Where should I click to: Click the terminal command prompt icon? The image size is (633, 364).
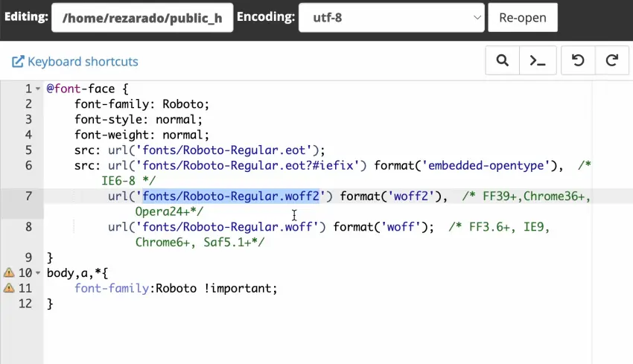(537, 61)
